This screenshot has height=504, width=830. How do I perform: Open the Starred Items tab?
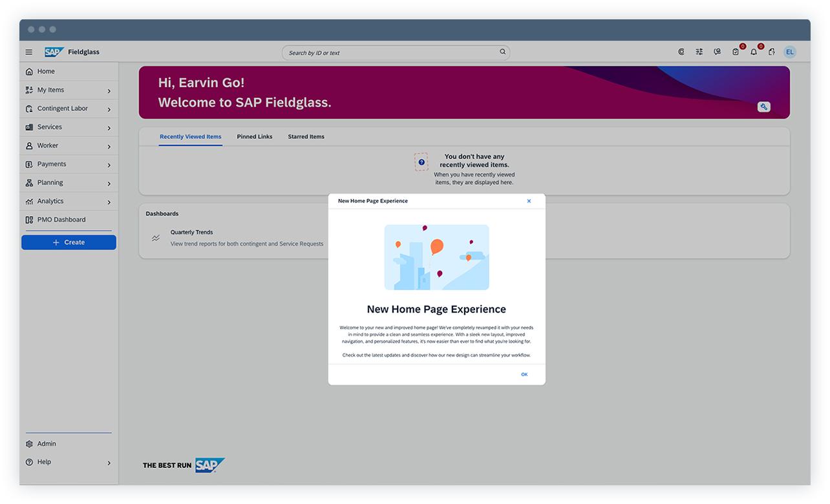pyautogui.click(x=306, y=136)
